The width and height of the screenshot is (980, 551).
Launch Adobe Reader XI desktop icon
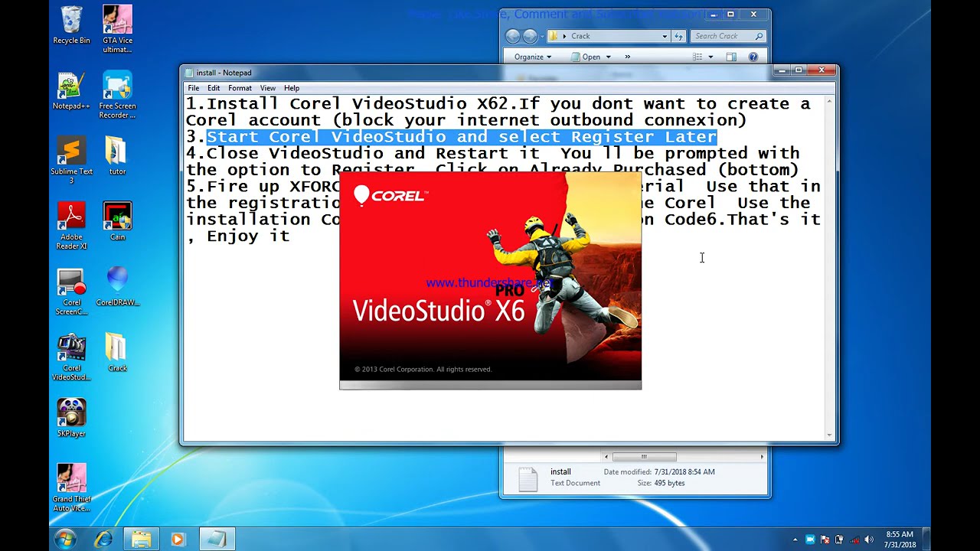pos(71,226)
